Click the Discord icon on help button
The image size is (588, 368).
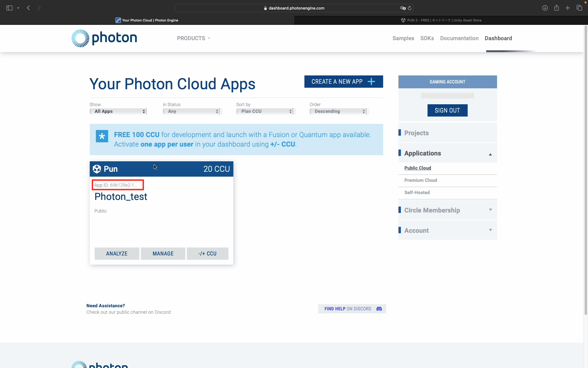coord(379,309)
